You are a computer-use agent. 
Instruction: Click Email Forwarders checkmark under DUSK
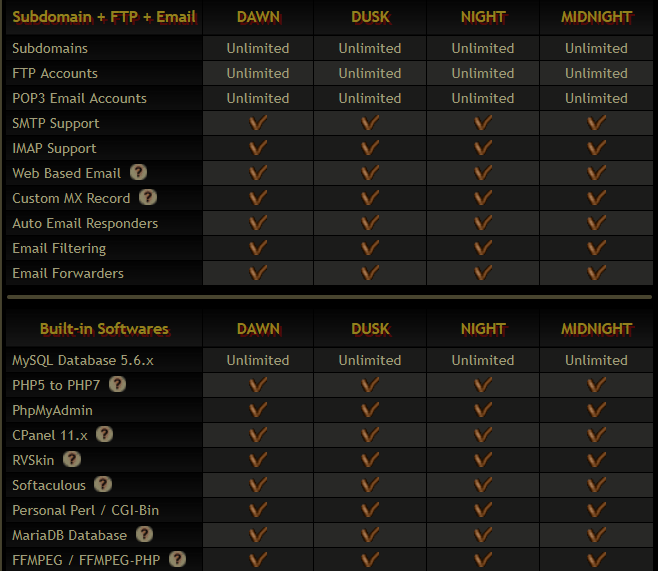coord(370,273)
